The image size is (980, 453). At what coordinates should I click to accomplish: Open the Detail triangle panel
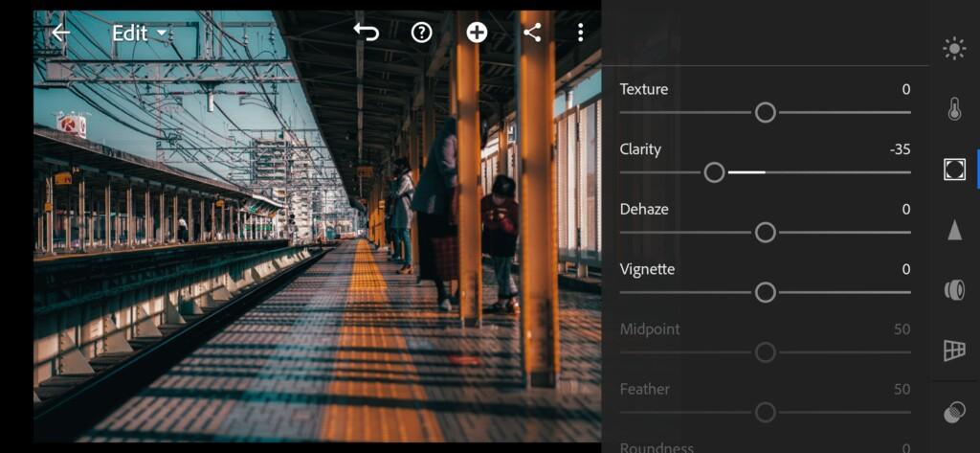(x=954, y=230)
